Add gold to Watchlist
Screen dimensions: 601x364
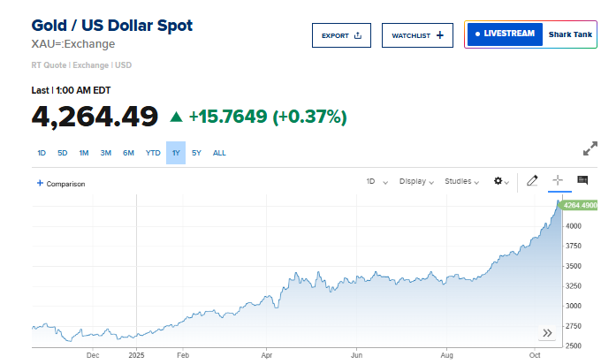[418, 35]
